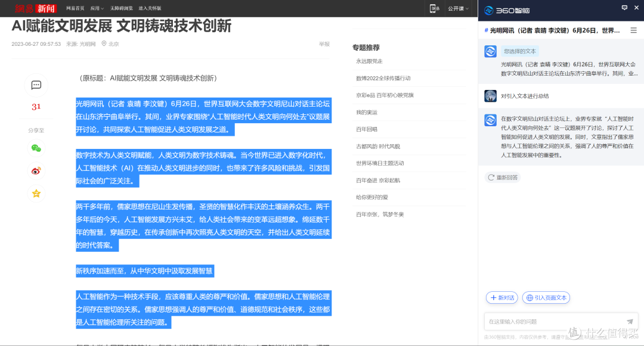The width and height of the screenshot is (644, 346).
Task: Open the 世界环境日主题活动 topic link
Action: click(380, 163)
